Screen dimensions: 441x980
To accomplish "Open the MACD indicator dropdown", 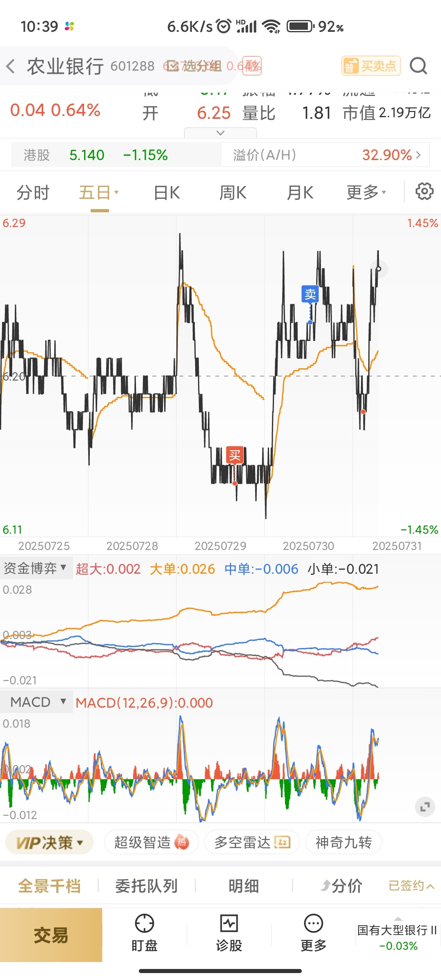I will pos(36,702).
